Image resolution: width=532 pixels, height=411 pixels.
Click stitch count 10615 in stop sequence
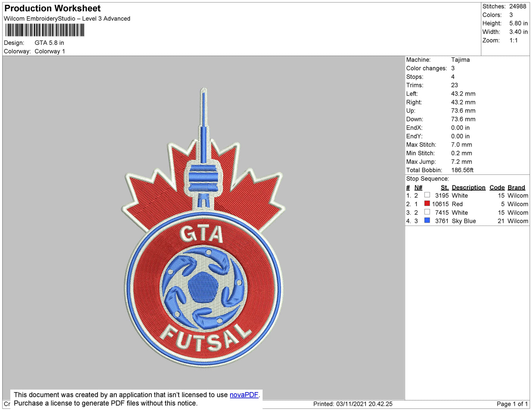coord(440,204)
